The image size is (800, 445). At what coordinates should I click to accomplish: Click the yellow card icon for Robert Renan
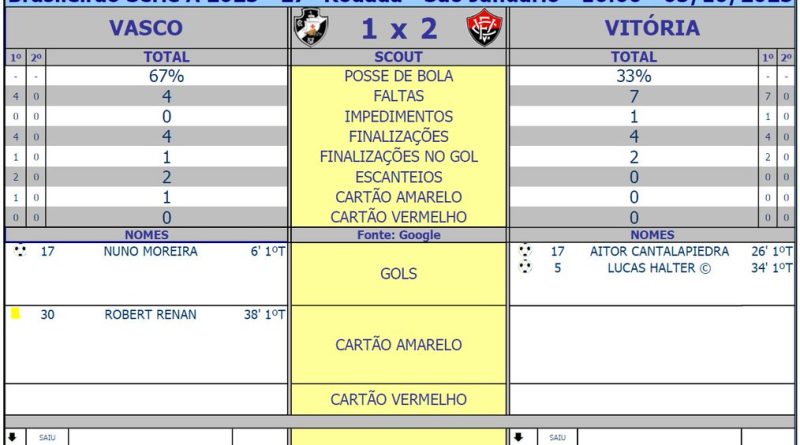(x=15, y=314)
